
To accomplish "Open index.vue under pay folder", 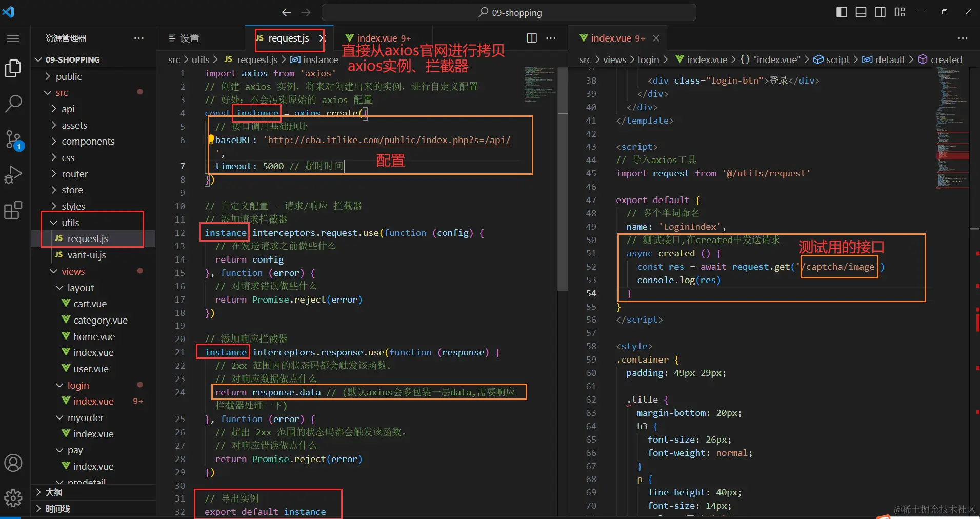I will coord(93,466).
